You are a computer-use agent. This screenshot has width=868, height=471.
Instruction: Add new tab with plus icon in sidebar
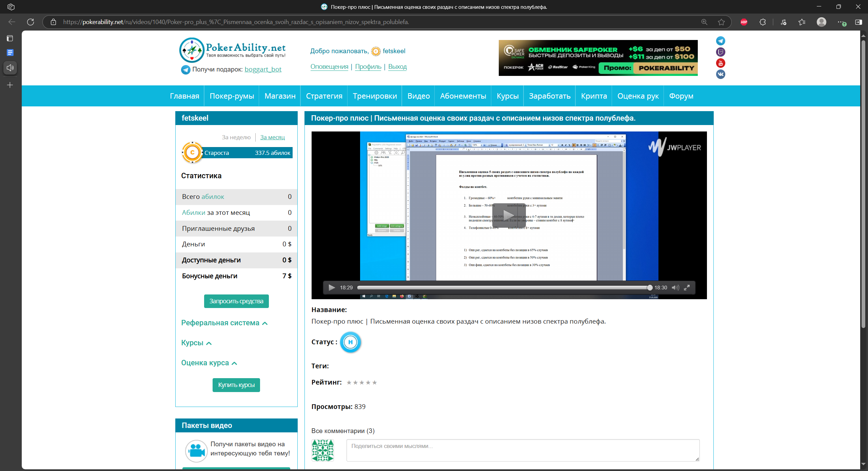10,85
